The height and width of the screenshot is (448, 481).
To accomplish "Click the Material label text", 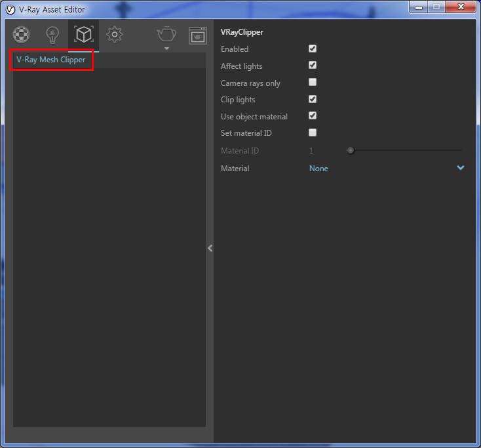I will point(235,169).
